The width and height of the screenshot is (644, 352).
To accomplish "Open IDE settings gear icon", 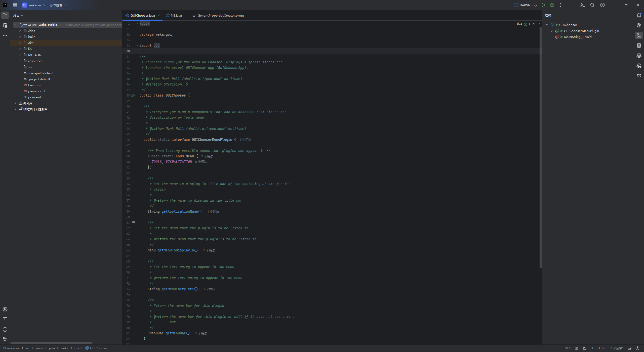I will click(602, 5).
